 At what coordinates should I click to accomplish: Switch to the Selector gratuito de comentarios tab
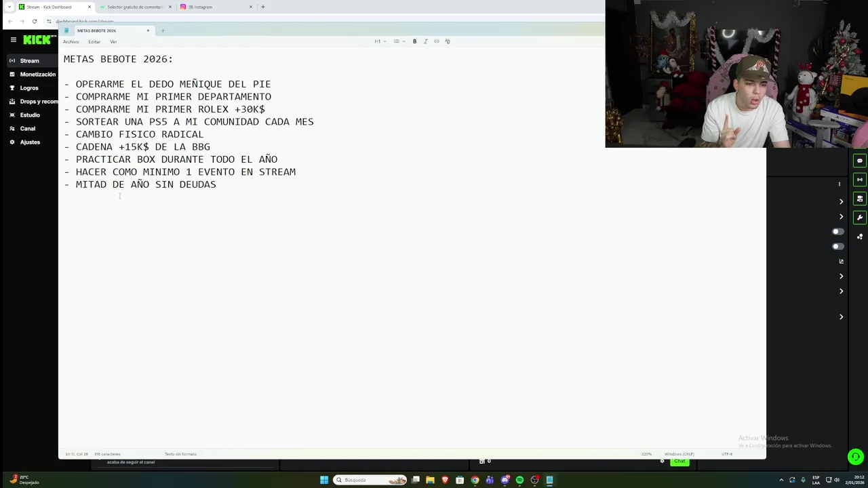(x=136, y=7)
